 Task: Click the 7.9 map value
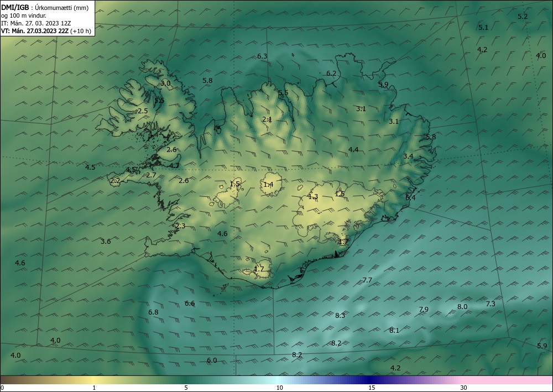(424, 309)
